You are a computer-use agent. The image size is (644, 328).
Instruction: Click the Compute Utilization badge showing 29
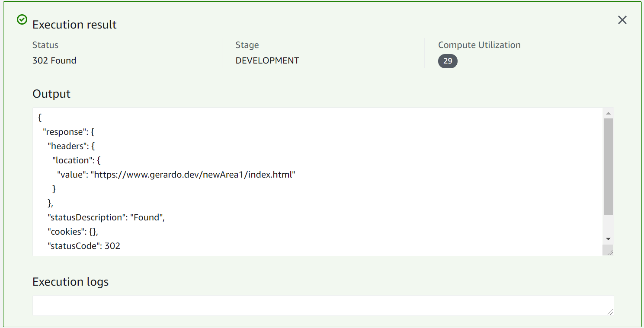click(448, 61)
